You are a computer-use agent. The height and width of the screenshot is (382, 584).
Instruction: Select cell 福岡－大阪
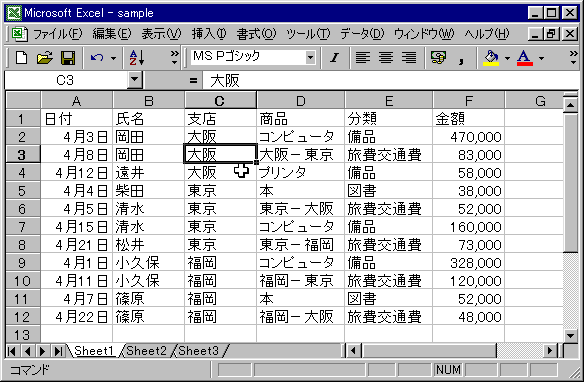pyautogui.click(x=301, y=317)
